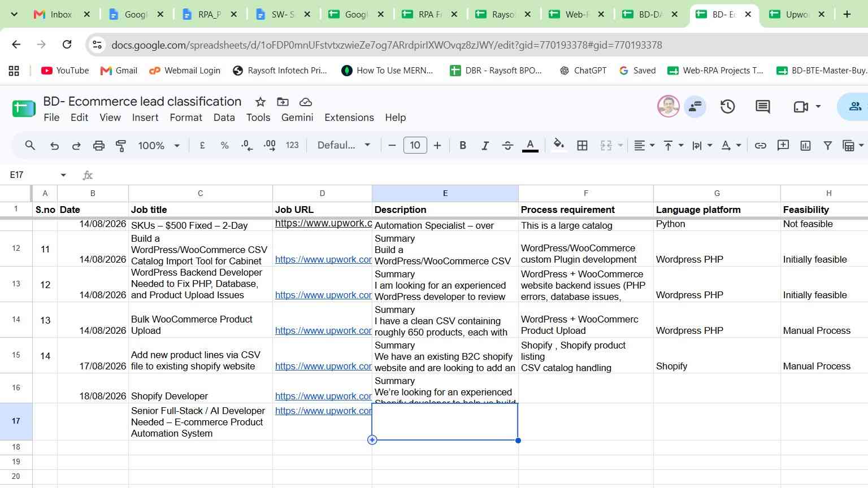Toggle italic formatting
The width and height of the screenshot is (868, 488).
[485, 146]
